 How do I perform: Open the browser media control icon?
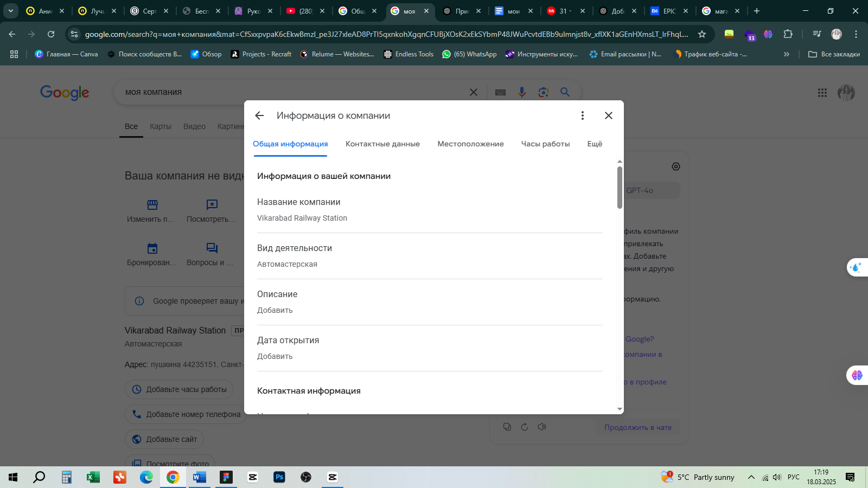point(816,34)
